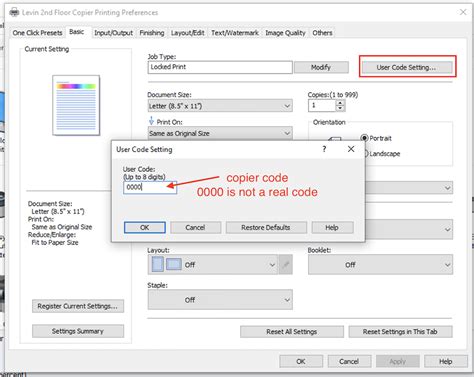Increase copies with the up stepper arrow
This screenshot has height=377, width=474.
point(340,103)
